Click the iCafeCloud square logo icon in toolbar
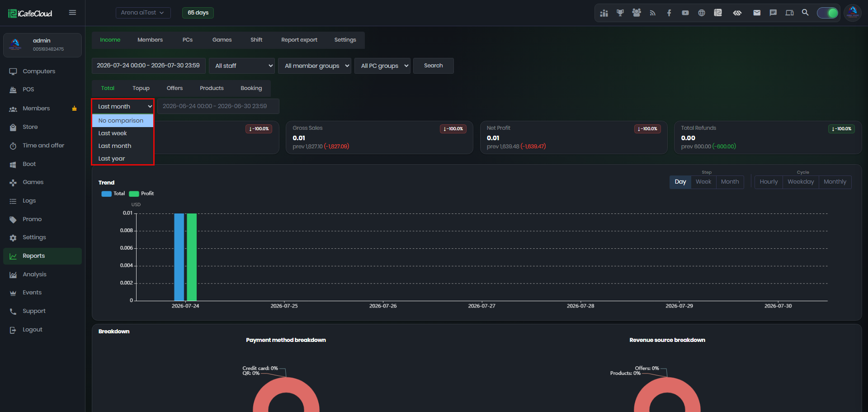 point(718,13)
